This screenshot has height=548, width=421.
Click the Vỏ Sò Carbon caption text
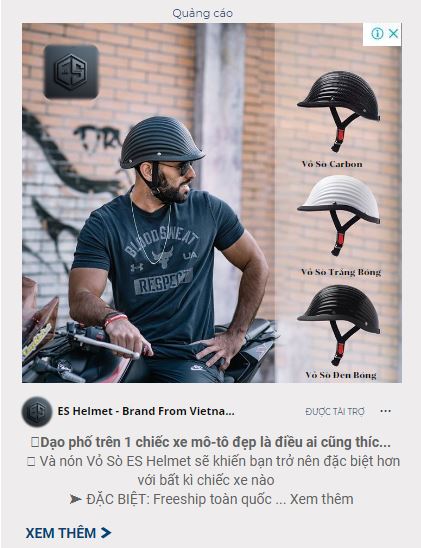(332, 164)
